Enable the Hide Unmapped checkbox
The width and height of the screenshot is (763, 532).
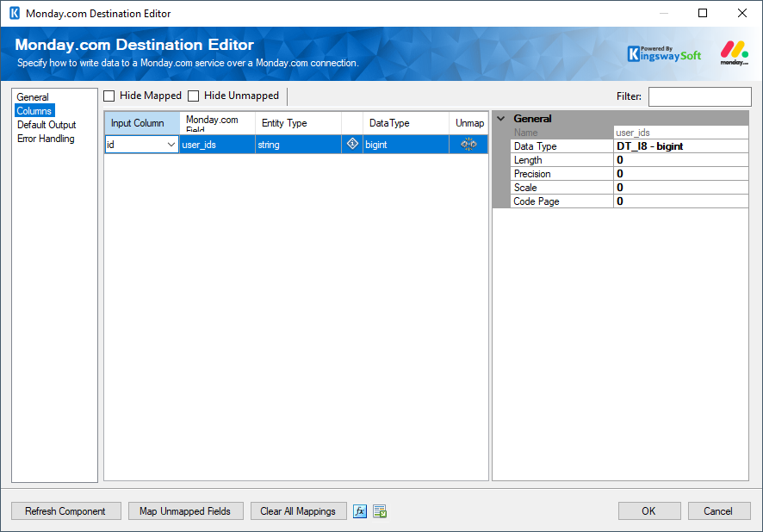coord(194,96)
